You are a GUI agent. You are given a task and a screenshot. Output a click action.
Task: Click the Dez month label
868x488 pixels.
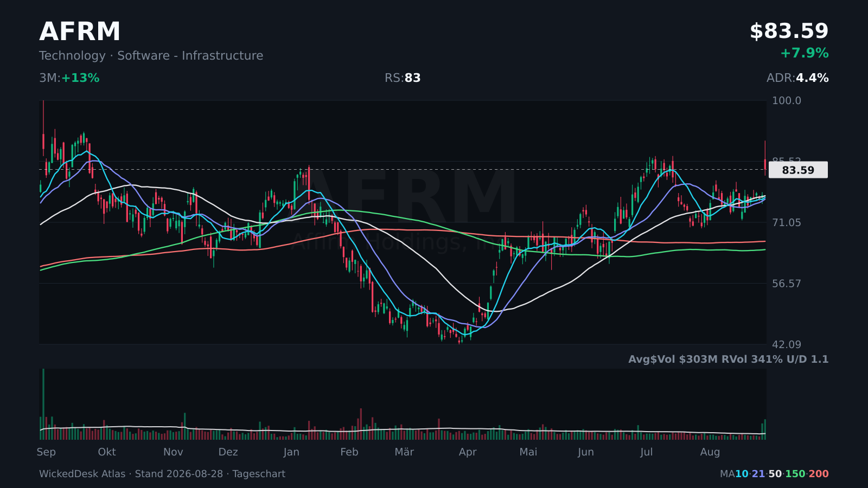tap(228, 452)
